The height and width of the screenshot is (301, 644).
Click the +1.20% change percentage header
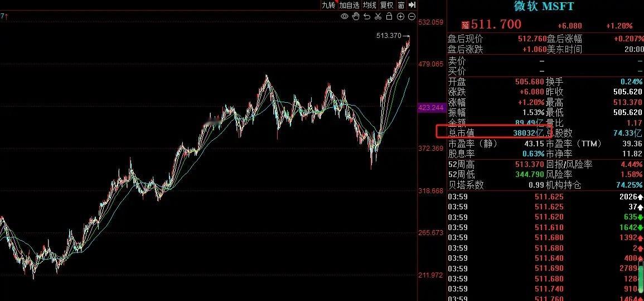point(619,26)
